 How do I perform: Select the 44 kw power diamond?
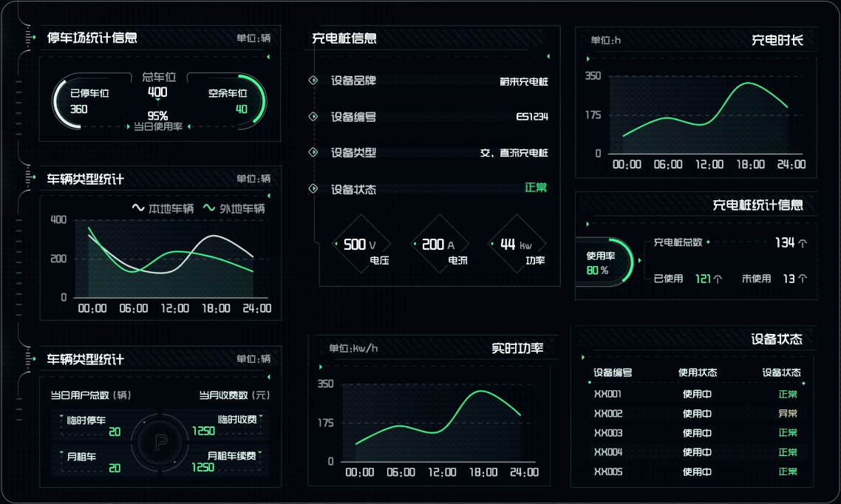[x=516, y=245]
